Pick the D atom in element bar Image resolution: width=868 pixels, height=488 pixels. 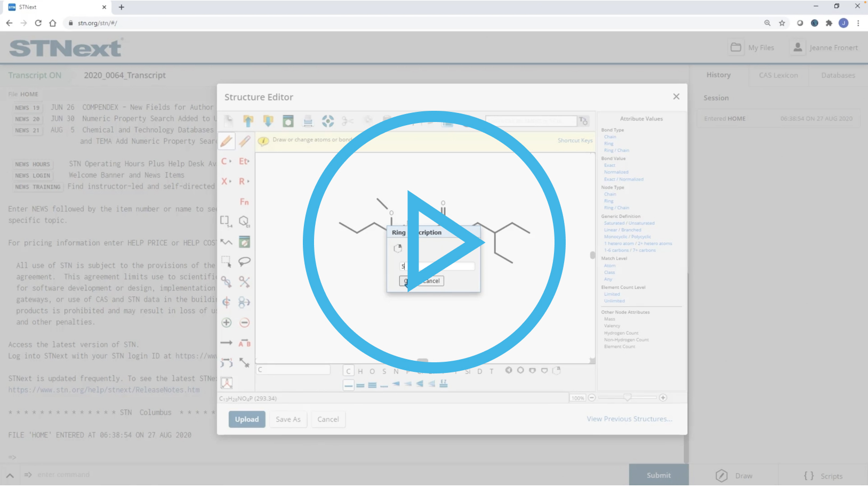click(x=479, y=371)
